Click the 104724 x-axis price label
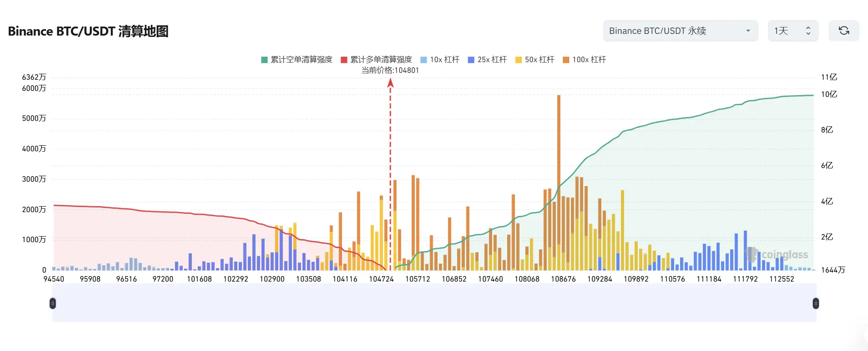Viewport: 868px width, 351px height. point(381,279)
